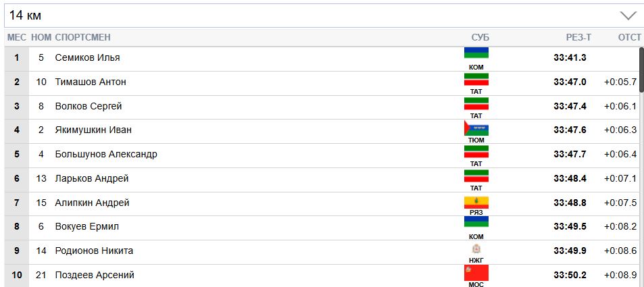Click result time 33:47.4 of Волков

[570, 106]
